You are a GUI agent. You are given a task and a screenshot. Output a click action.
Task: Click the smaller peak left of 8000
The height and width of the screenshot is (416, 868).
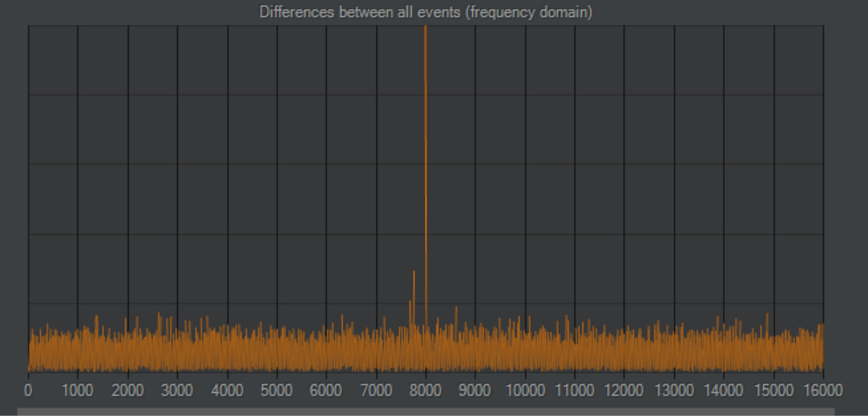(414, 297)
